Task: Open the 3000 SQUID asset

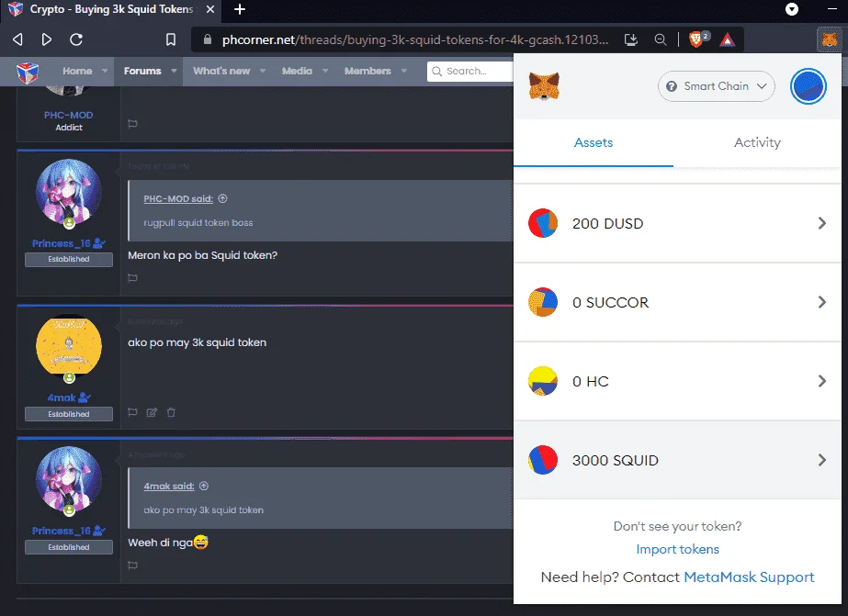Action: (677, 460)
